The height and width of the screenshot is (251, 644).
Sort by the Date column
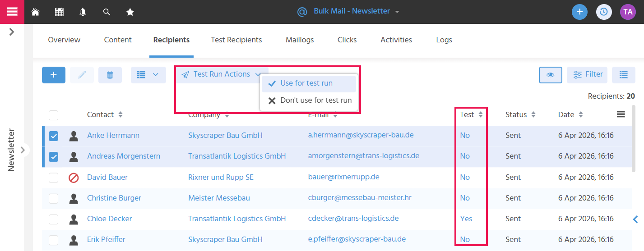[581, 115]
